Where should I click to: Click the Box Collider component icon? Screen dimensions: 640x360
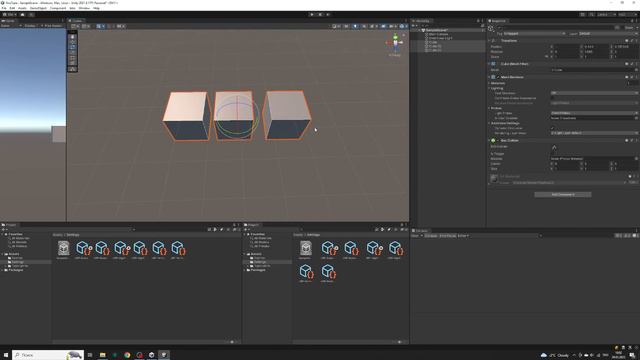[x=493, y=140]
